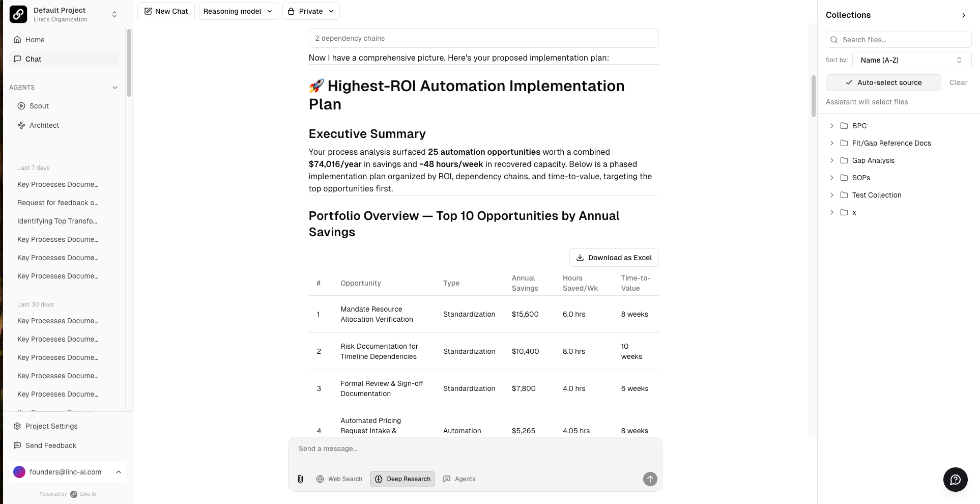Click the chat message scrollbar

point(813,97)
